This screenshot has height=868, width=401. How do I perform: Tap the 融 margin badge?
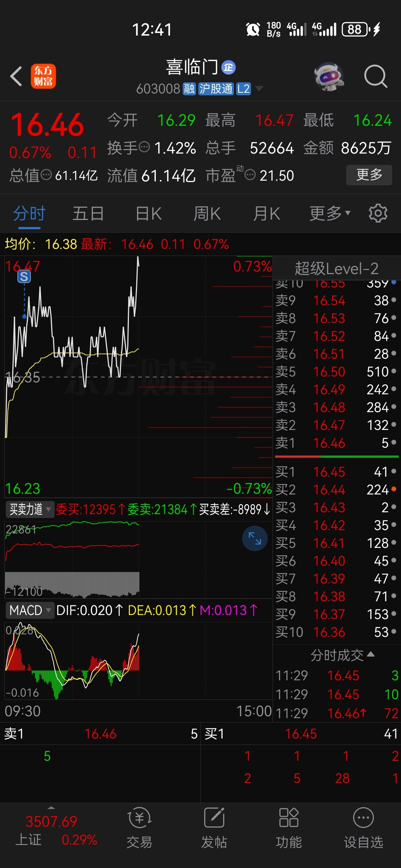189,89
